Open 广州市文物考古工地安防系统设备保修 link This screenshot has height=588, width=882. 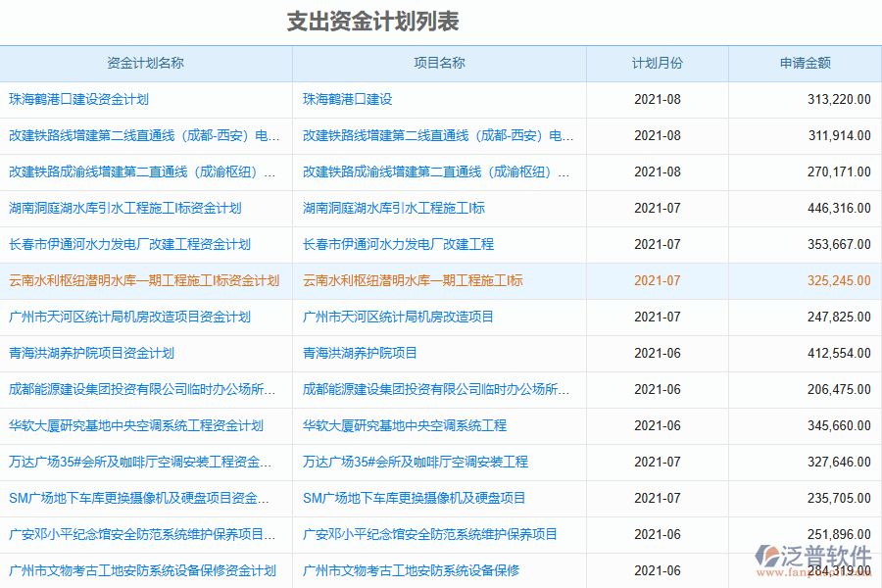click(414, 569)
